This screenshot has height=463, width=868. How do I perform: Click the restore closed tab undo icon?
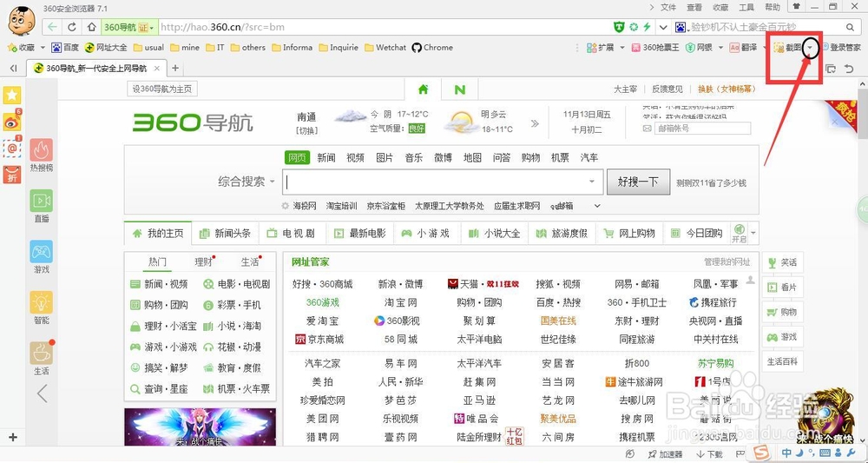click(x=849, y=69)
